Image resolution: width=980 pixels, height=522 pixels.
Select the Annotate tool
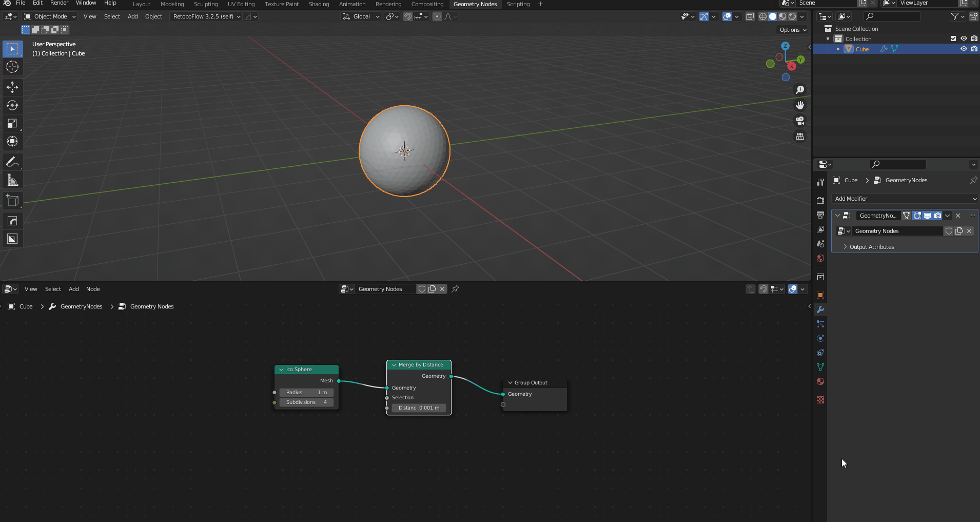12,162
